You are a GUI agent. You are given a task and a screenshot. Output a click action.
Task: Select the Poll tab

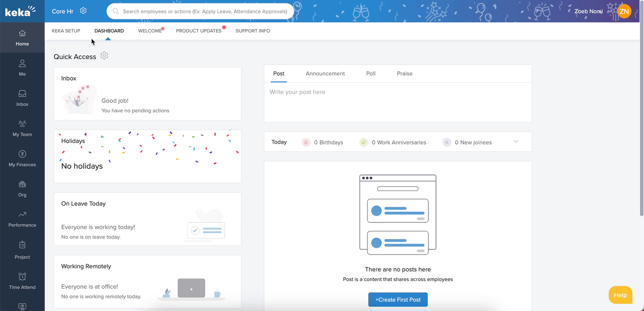pos(371,73)
